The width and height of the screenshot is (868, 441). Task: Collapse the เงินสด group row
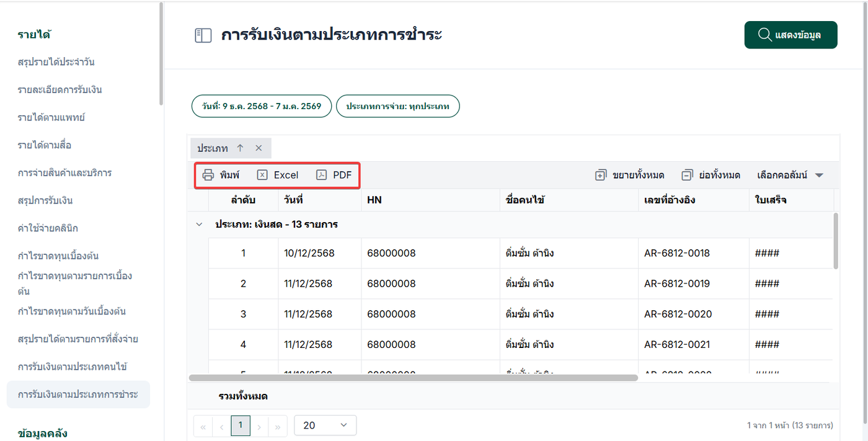point(199,225)
